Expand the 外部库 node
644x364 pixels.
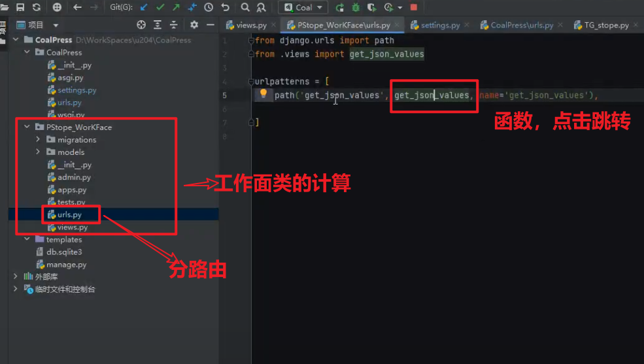(16, 276)
